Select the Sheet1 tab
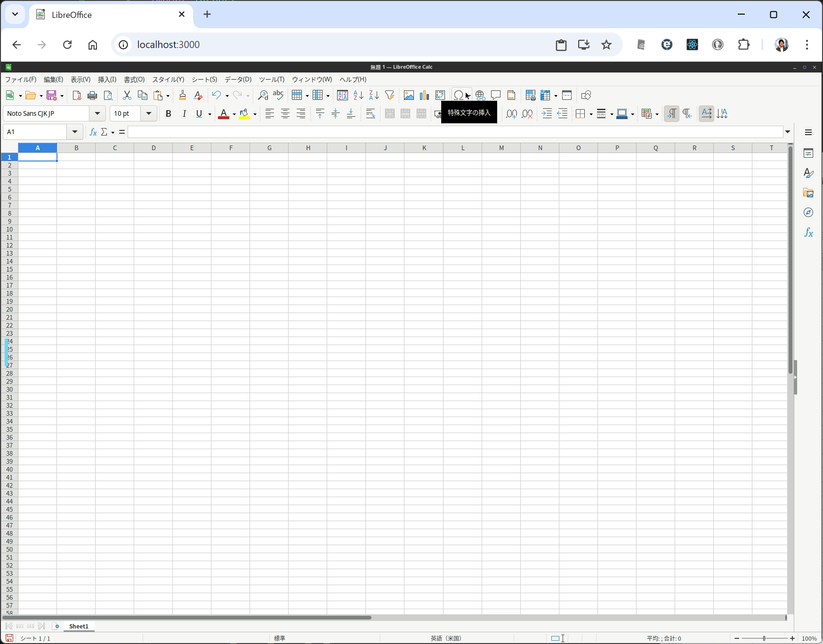823x644 pixels. (79, 627)
